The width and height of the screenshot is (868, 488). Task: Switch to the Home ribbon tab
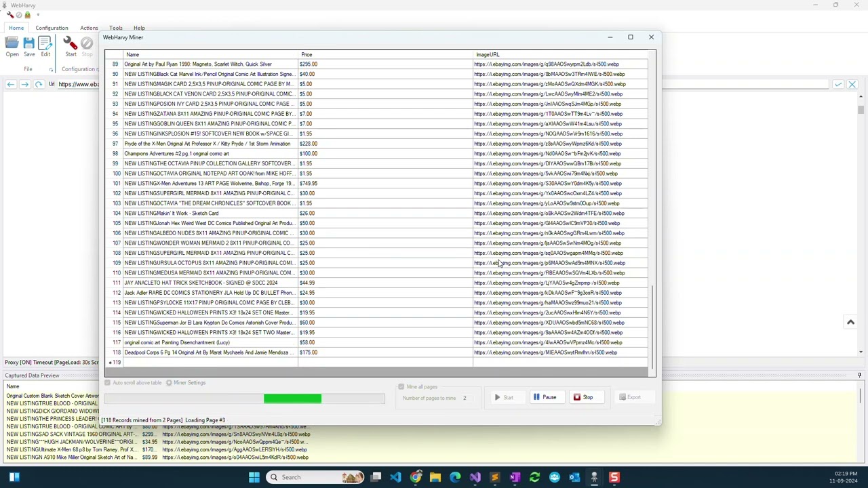[16, 28]
